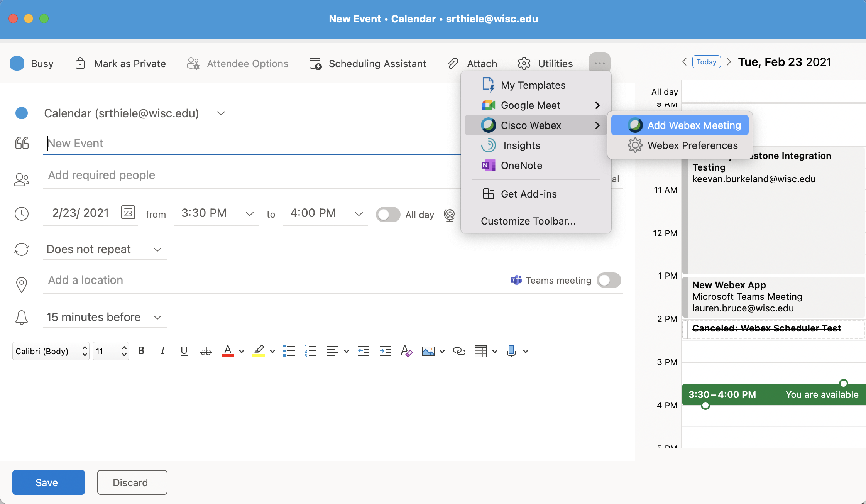Increase indent of text
The image size is (866, 504).
(x=385, y=351)
